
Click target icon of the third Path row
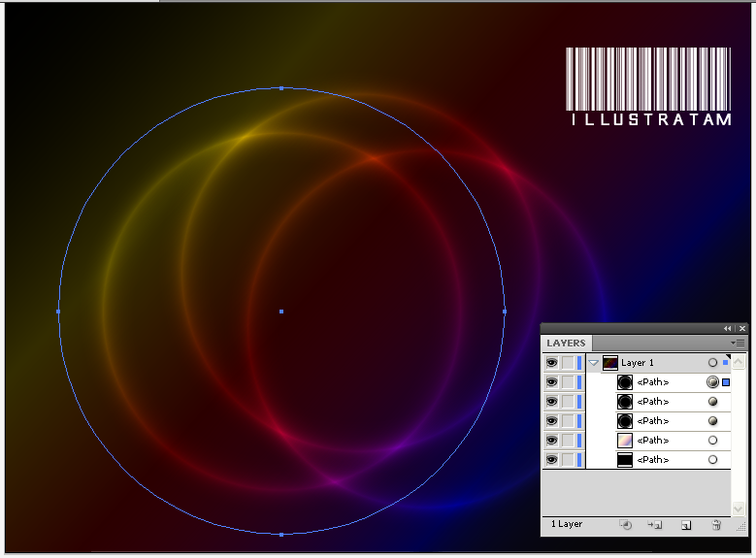[x=712, y=421]
